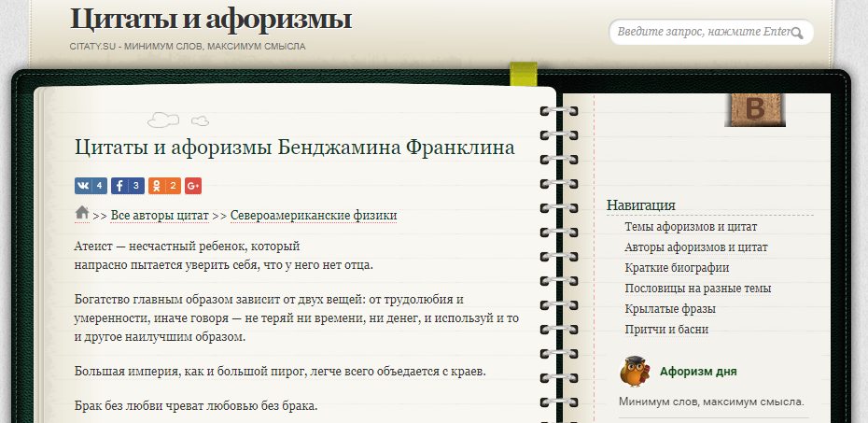This screenshot has width=868, height=423.
Task: Share the page on Facebook
Action: (x=128, y=186)
